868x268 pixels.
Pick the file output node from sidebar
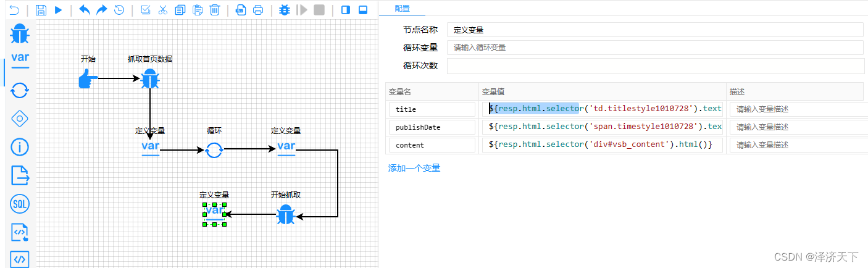20,175
